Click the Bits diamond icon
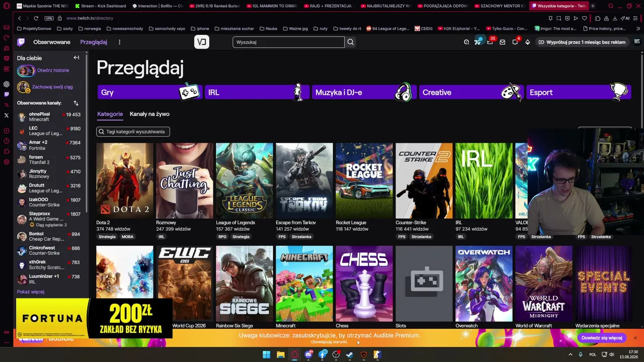The height and width of the screenshot is (362, 644). click(x=527, y=42)
